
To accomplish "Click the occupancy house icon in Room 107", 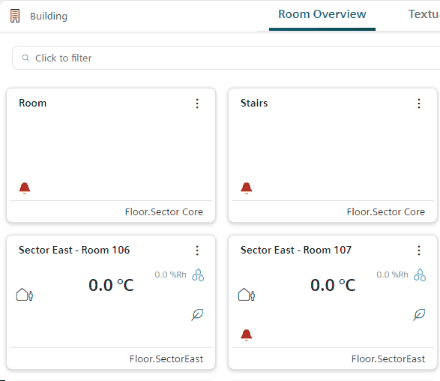I will [x=247, y=295].
